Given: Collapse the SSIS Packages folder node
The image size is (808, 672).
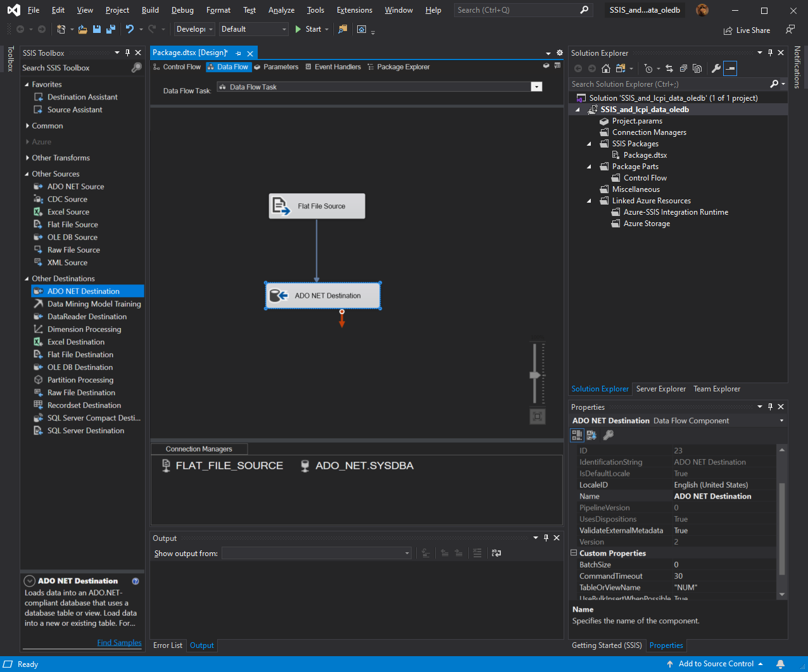Looking at the screenshot, I should pos(588,144).
